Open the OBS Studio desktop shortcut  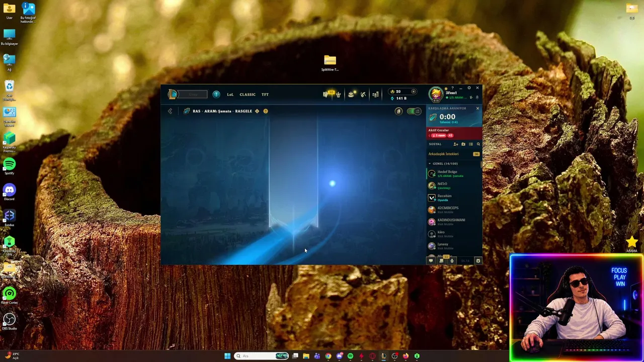point(9,322)
